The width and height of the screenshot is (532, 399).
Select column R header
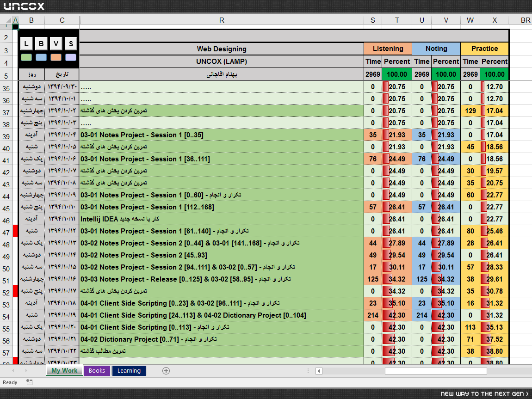click(222, 20)
